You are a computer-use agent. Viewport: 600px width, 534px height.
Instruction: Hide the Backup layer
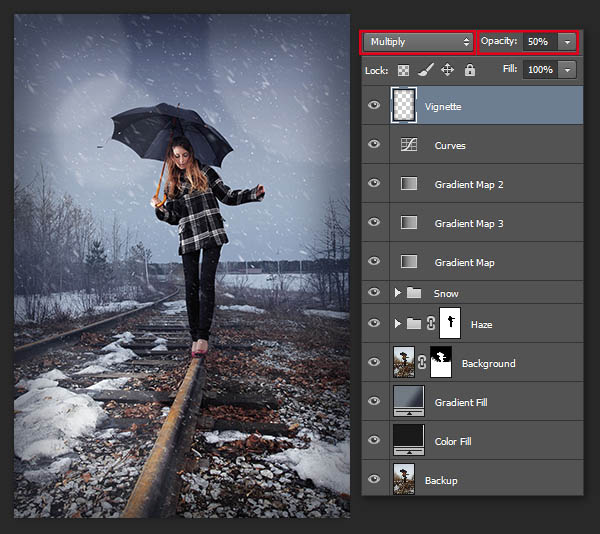(374, 480)
